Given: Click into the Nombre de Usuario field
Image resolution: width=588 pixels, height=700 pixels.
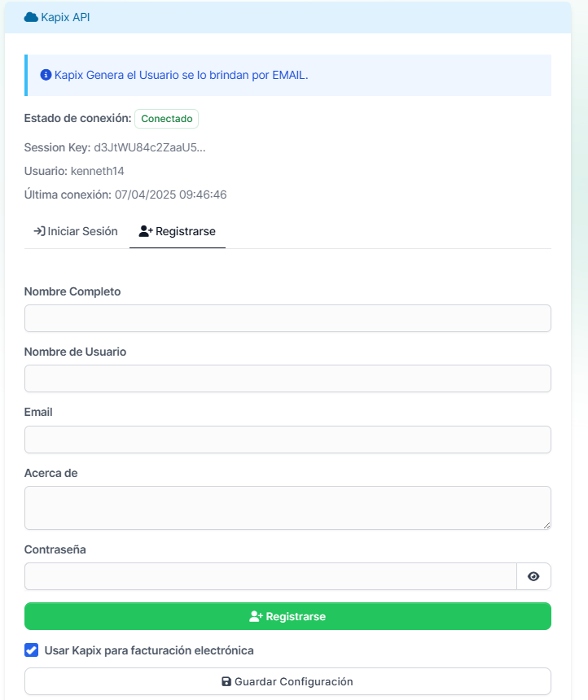Looking at the screenshot, I should tap(287, 378).
